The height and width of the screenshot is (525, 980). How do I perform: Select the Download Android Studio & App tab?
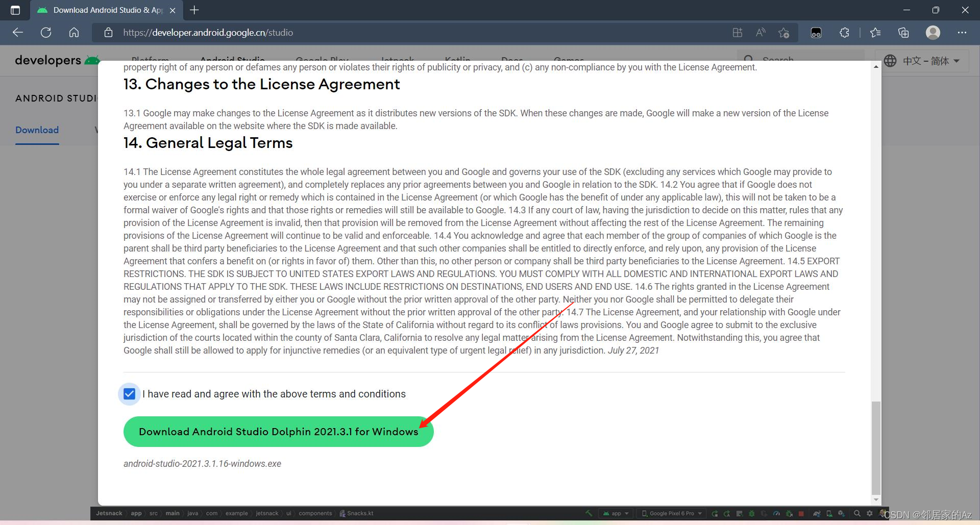coord(107,10)
